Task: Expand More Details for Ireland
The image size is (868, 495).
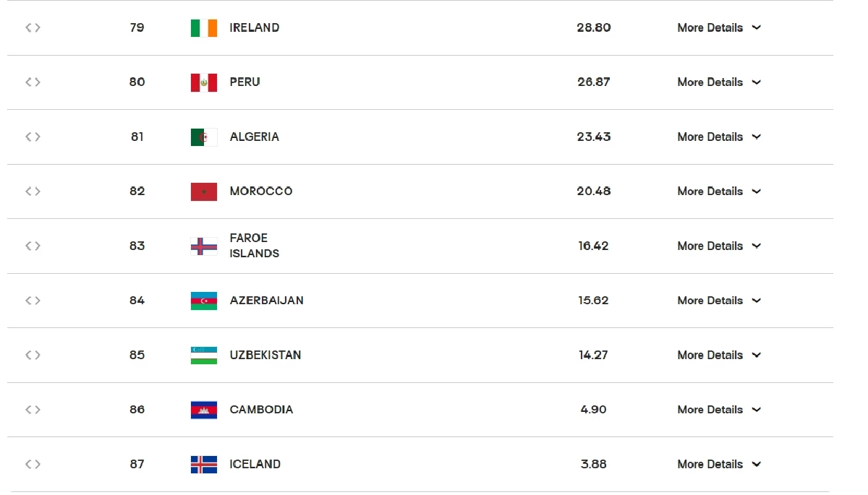Action: (x=719, y=27)
